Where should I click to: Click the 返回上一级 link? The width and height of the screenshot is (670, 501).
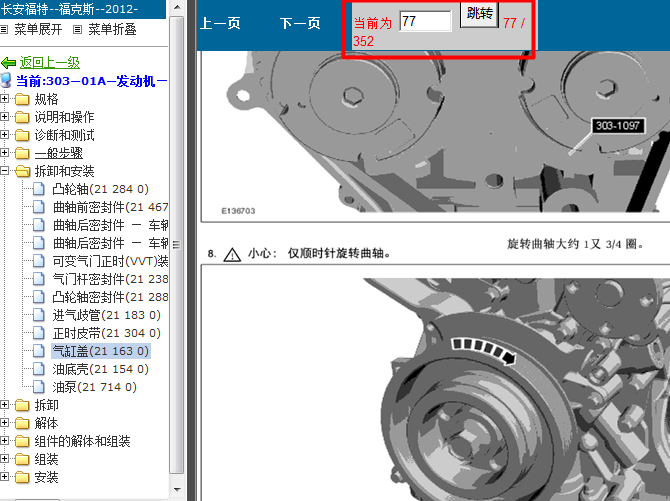pos(50,63)
